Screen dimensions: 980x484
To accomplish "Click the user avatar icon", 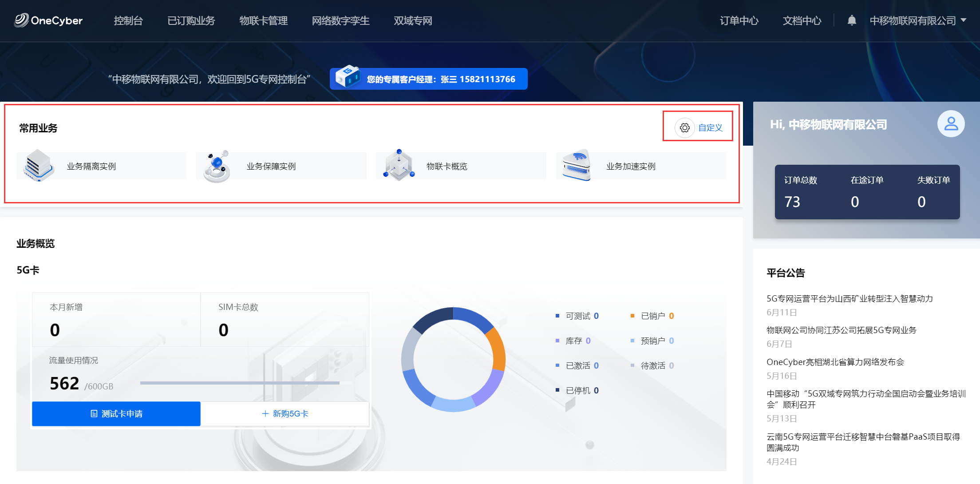I will (951, 123).
